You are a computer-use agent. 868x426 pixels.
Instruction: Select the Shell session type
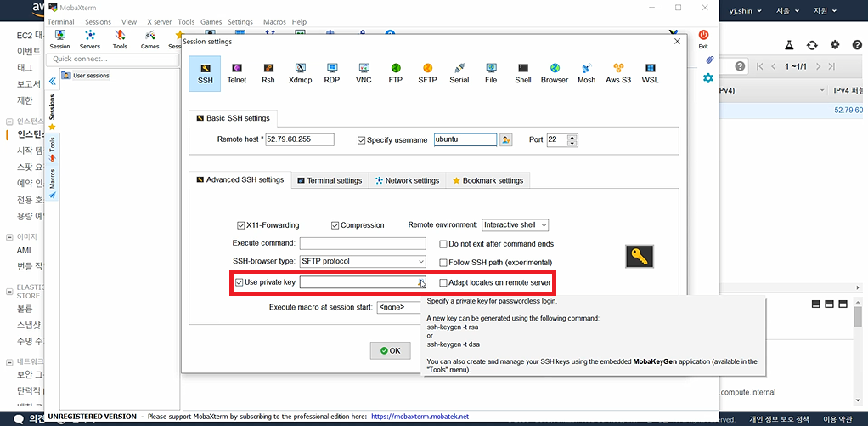point(522,73)
